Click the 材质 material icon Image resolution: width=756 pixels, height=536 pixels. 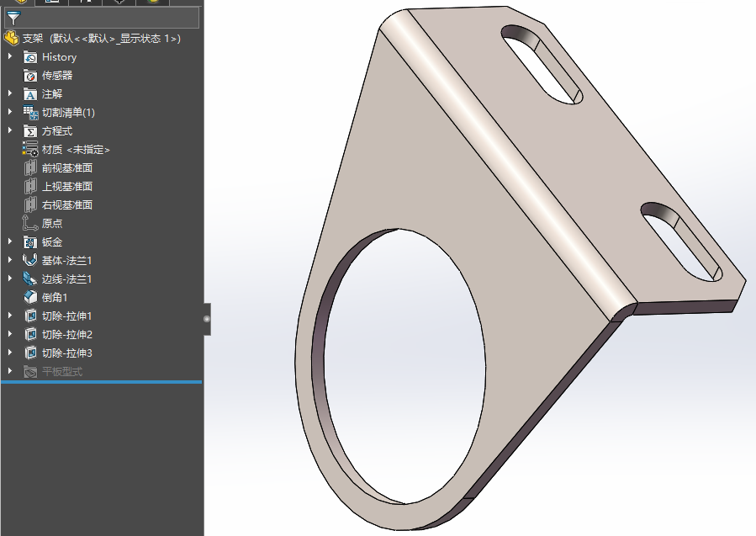pos(30,149)
